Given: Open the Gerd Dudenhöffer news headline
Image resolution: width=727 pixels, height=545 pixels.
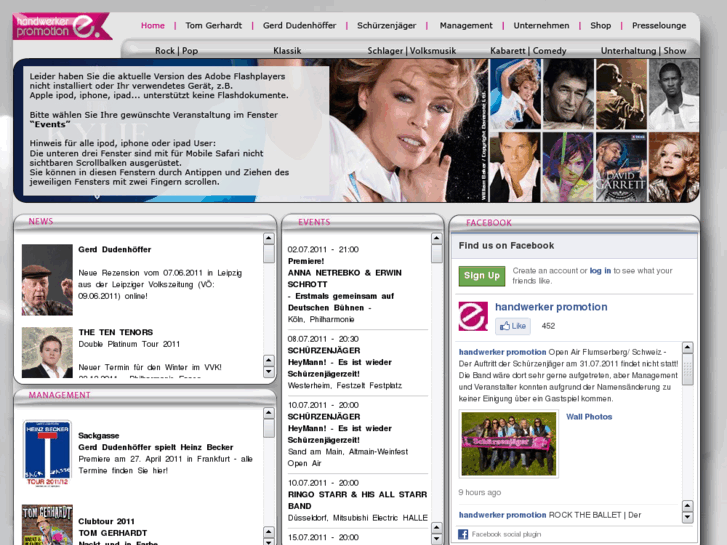Looking at the screenshot, I should 115,250.
